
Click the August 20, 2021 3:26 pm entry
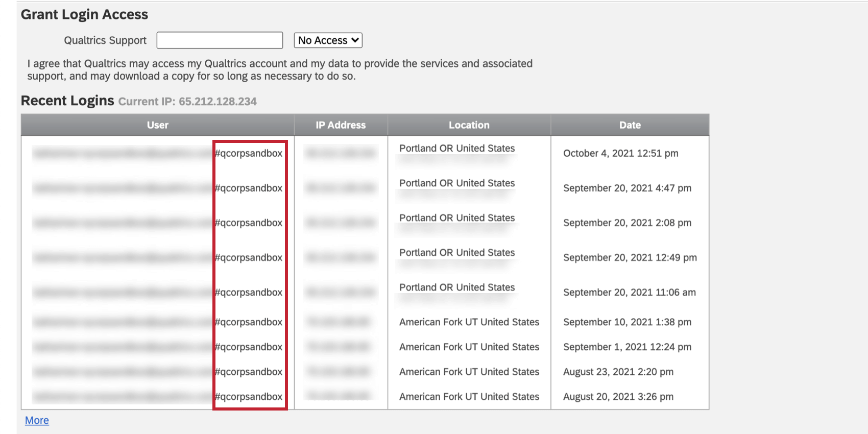pyautogui.click(x=618, y=397)
